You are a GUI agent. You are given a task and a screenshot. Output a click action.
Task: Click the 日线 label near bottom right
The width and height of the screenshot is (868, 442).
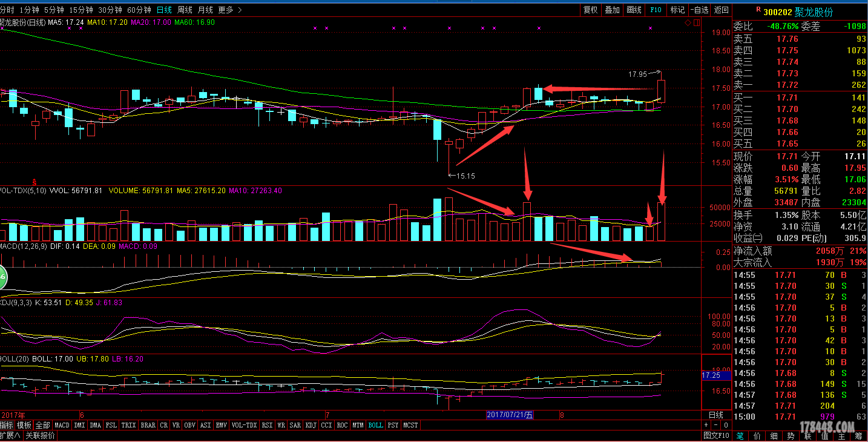(x=716, y=415)
